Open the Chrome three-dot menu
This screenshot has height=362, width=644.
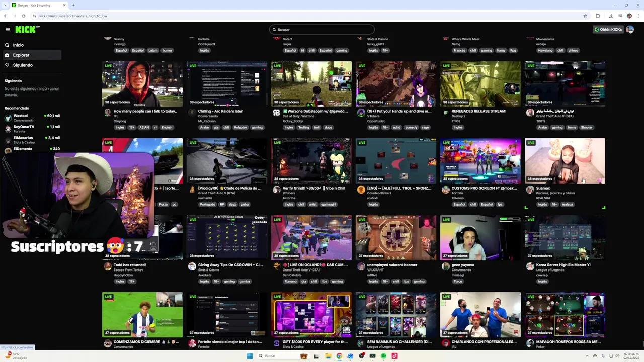[x=637, y=16]
